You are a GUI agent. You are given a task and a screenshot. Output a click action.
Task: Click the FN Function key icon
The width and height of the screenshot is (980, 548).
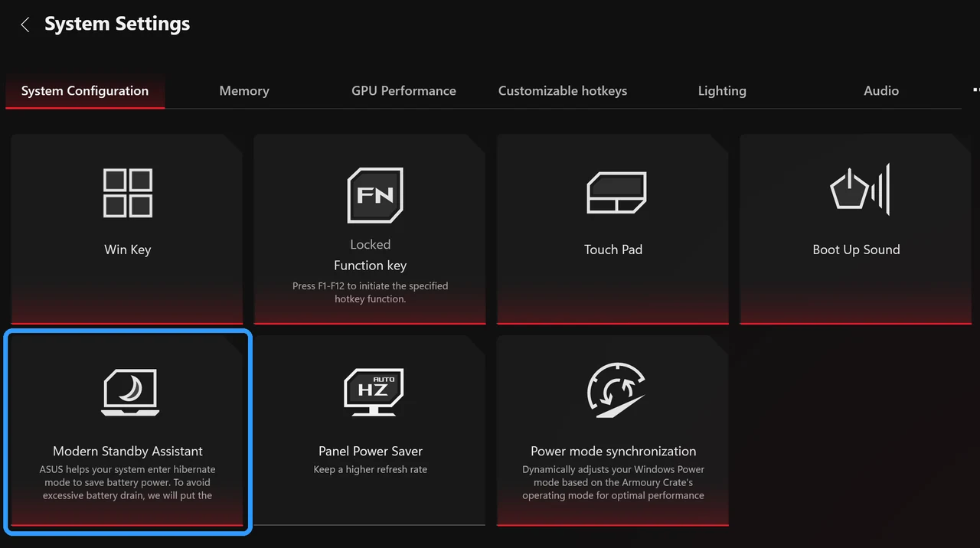pyautogui.click(x=374, y=195)
